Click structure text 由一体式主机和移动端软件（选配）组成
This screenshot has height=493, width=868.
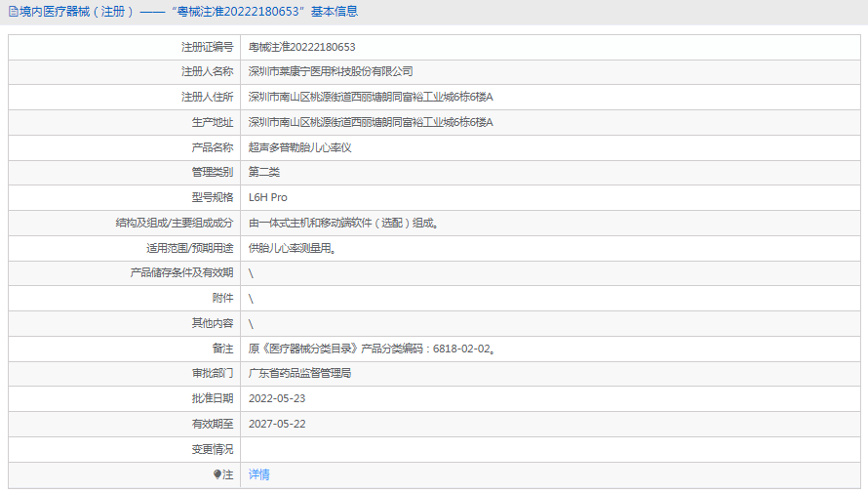(x=343, y=224)
